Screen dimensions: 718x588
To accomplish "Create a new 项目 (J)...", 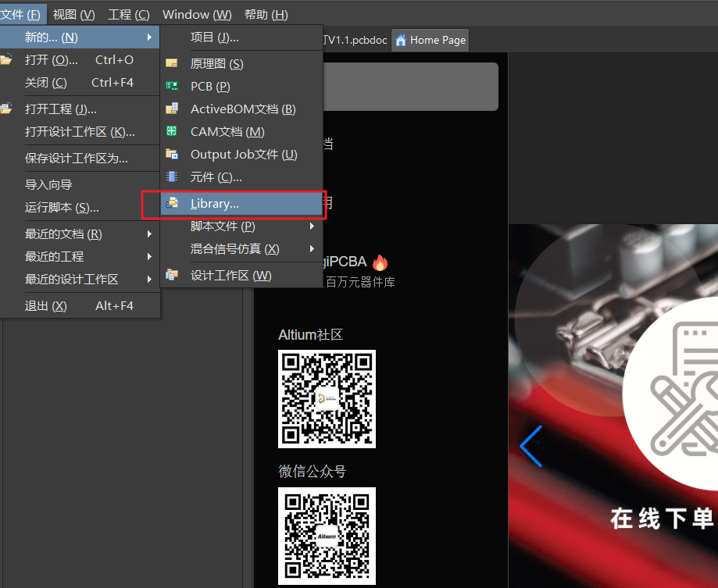I will [x=241, y=37].
